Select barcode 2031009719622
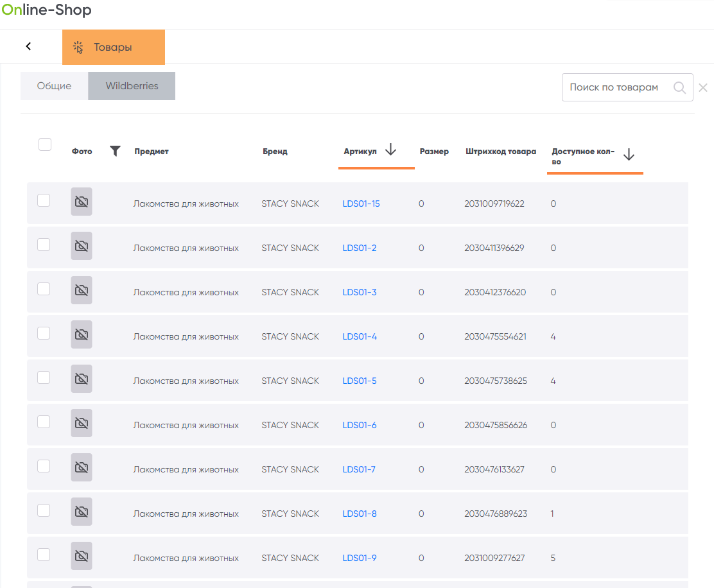Image resolution: width=714 pixels, height=588 pixels. 494,203
